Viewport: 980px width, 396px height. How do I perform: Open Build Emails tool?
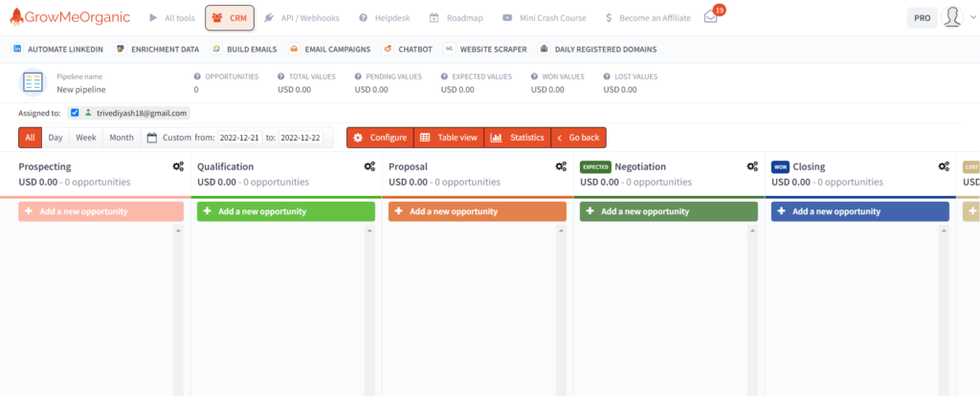(x=244, y=49)
